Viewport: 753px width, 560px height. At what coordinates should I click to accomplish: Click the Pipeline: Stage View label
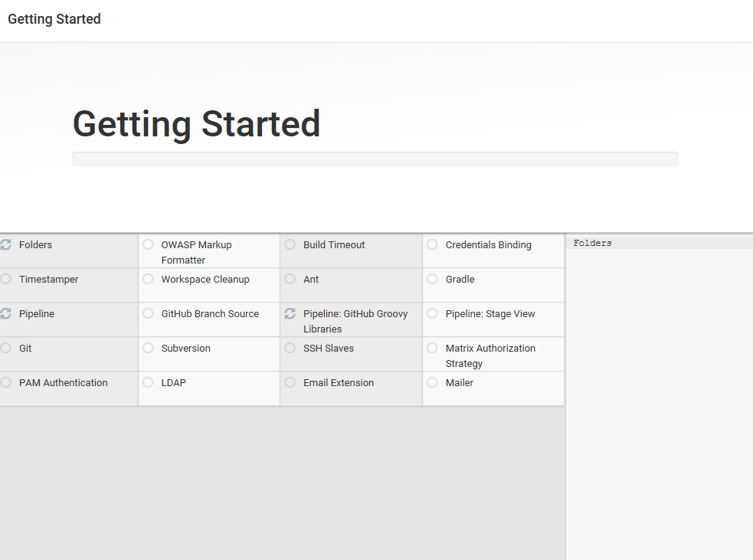tap(490, 314)
